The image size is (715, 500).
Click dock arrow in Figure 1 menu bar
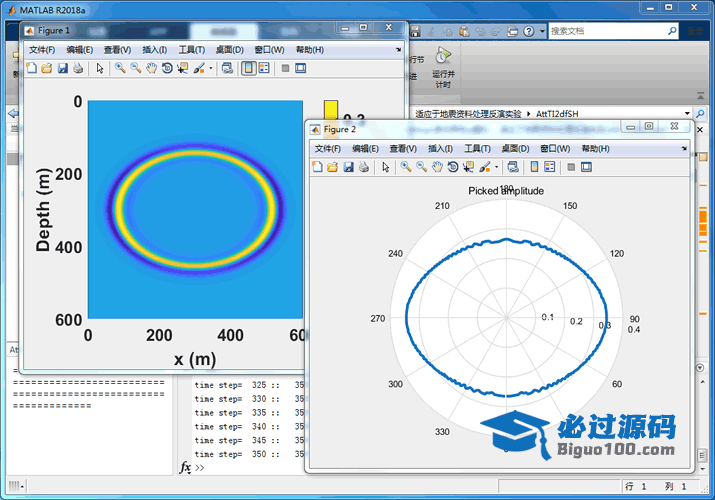point(398,49)
